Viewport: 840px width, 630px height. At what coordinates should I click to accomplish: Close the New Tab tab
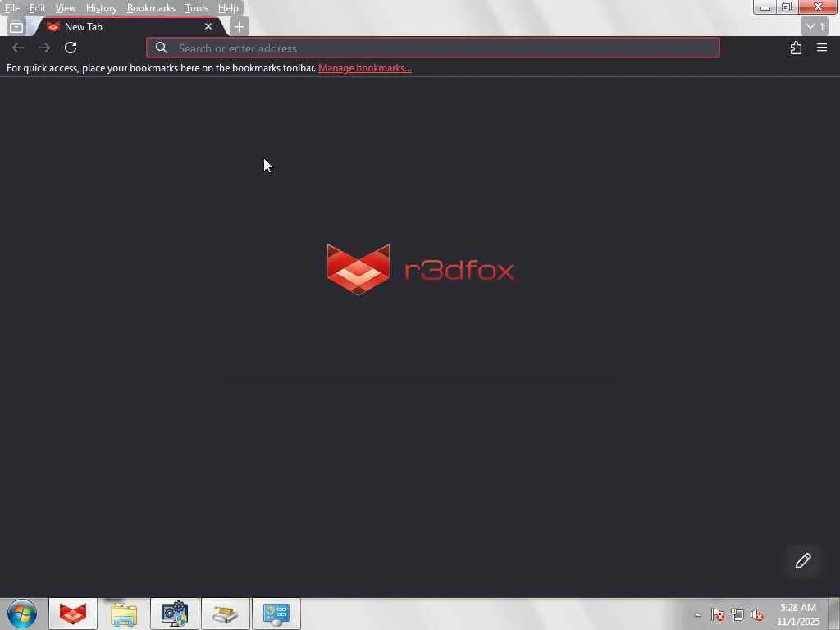(208, 26)
